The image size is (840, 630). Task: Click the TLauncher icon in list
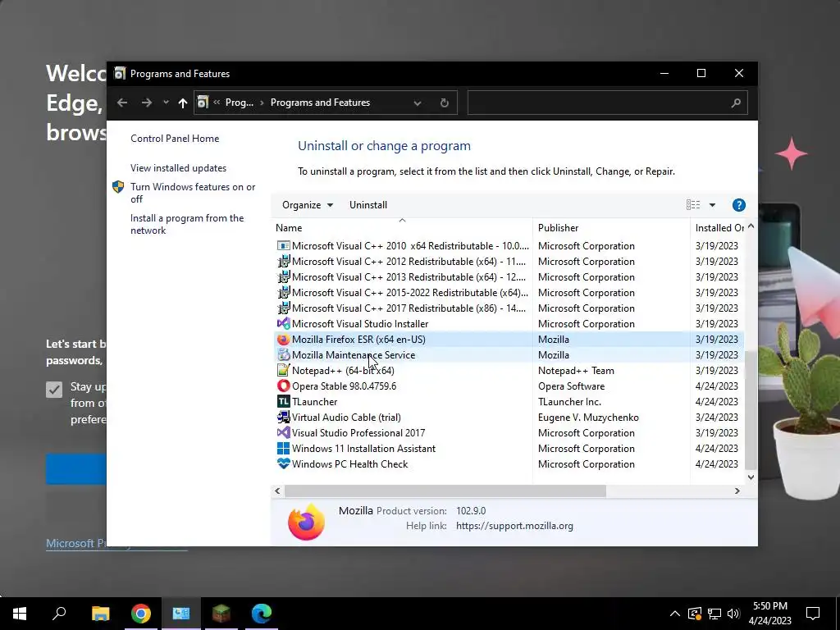(283, 402)
